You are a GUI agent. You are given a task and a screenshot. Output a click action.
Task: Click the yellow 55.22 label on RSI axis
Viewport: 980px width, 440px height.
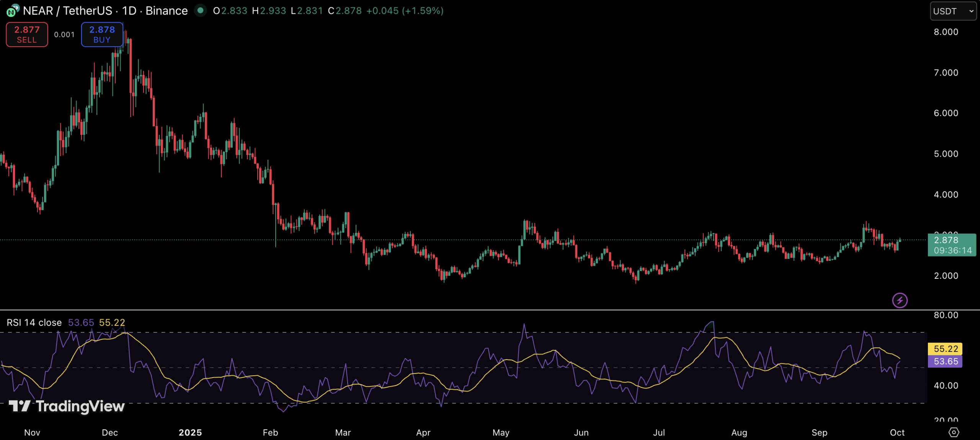pos(945,348)
